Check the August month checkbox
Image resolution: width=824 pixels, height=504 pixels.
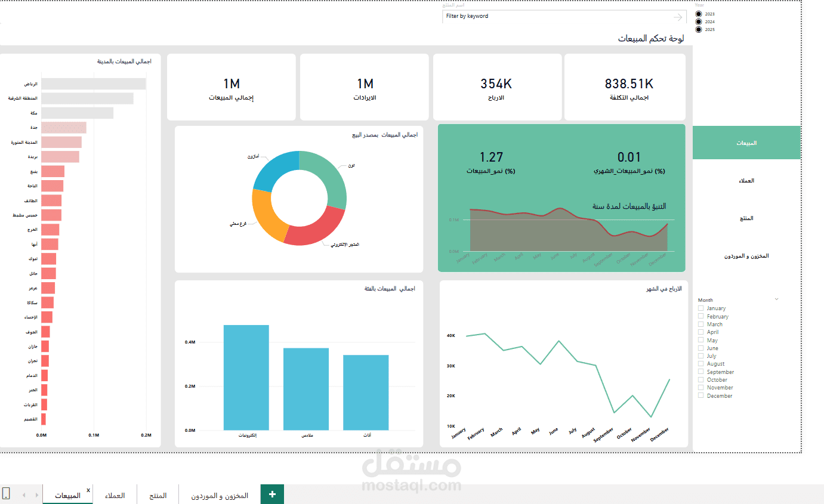click(701, 364)
